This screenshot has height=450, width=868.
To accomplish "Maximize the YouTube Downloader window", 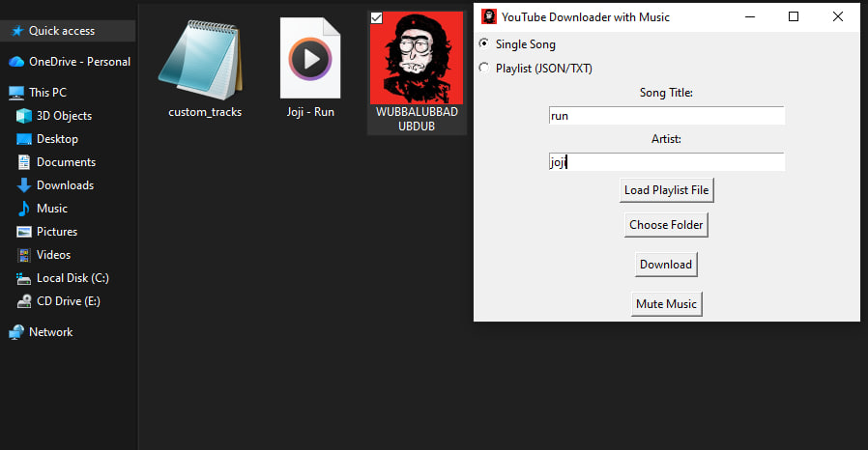I will point(794,17).
